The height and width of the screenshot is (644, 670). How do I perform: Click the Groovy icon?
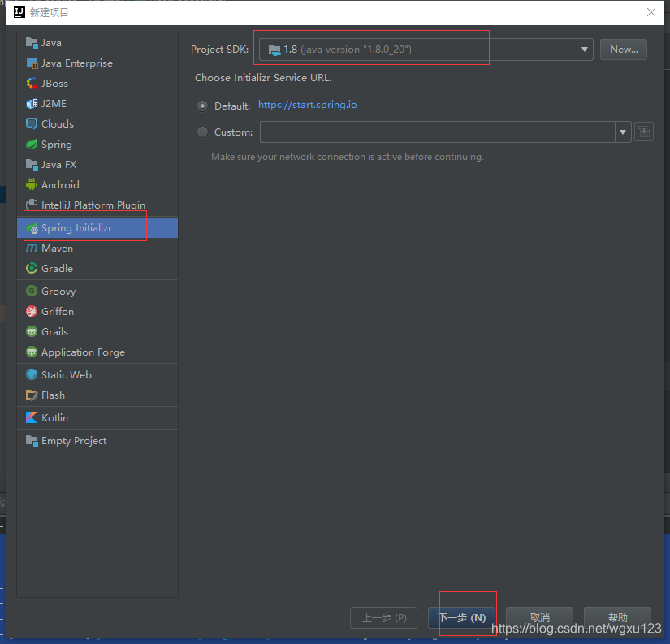(32, 292)
